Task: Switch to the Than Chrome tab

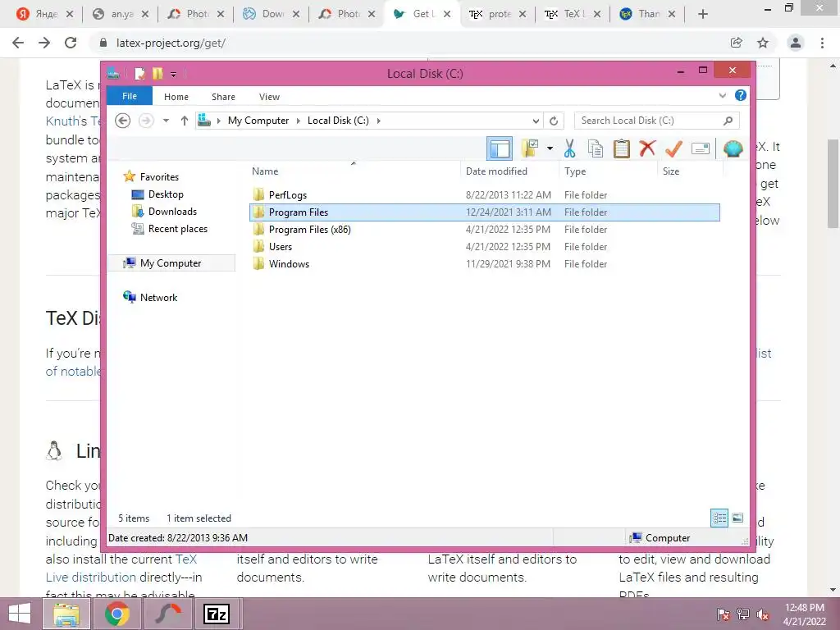Action: coord(646,14)
